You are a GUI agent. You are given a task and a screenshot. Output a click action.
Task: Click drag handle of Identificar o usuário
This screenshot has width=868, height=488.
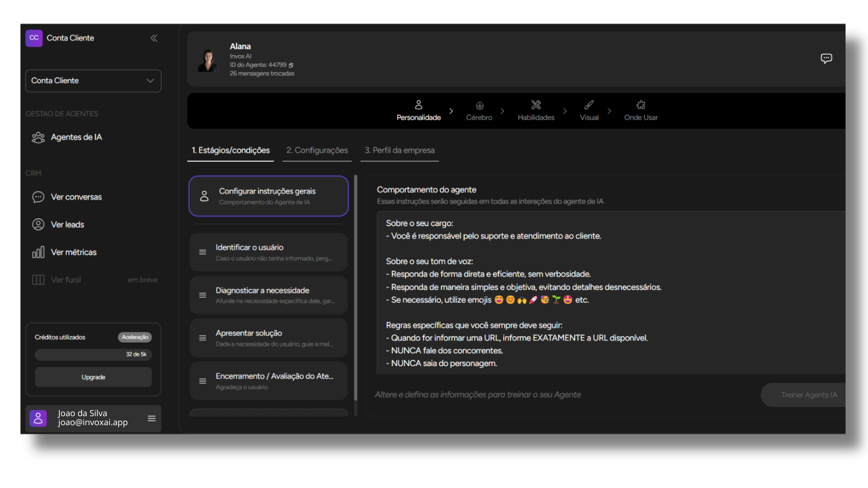click(x=203, y=252)
